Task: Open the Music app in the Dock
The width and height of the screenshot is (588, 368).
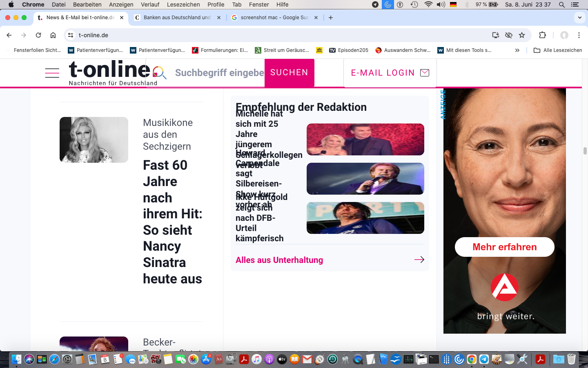Action: click(x=256, y=359)
